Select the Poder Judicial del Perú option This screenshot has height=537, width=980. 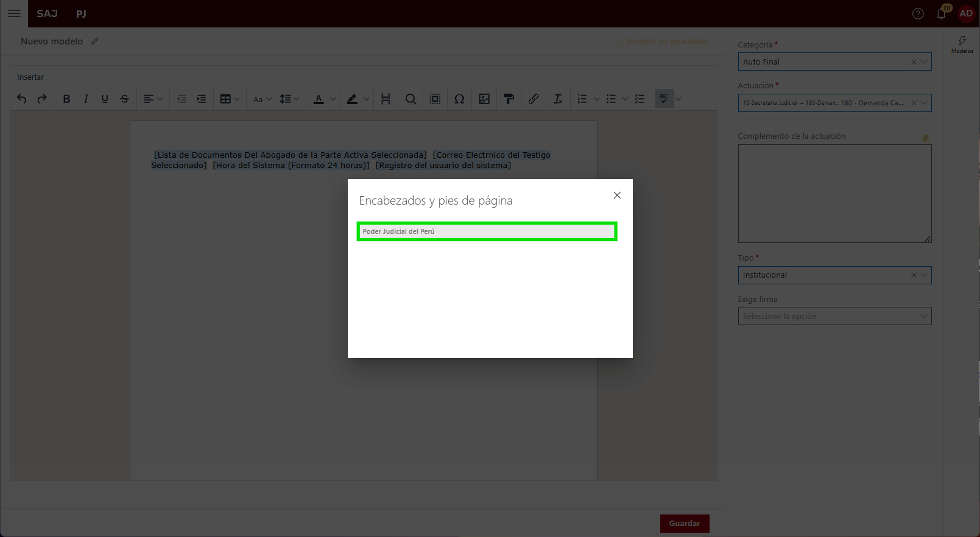click(x=487, y=231)
